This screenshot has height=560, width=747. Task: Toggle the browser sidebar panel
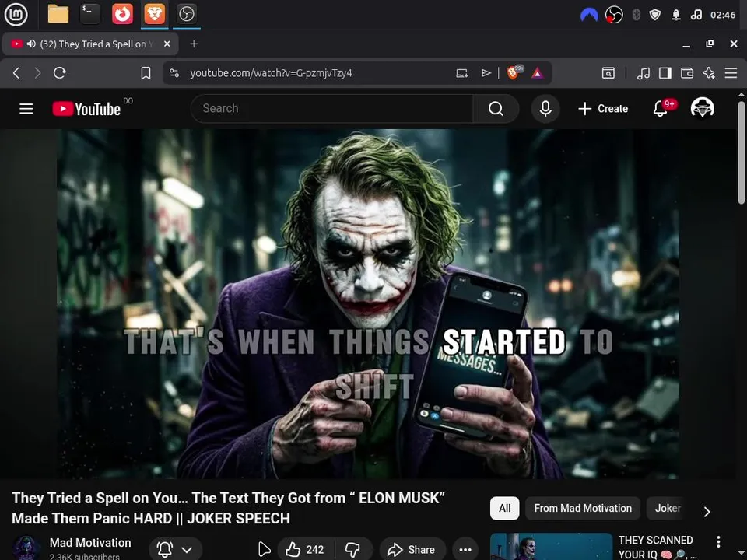[665, 73]
